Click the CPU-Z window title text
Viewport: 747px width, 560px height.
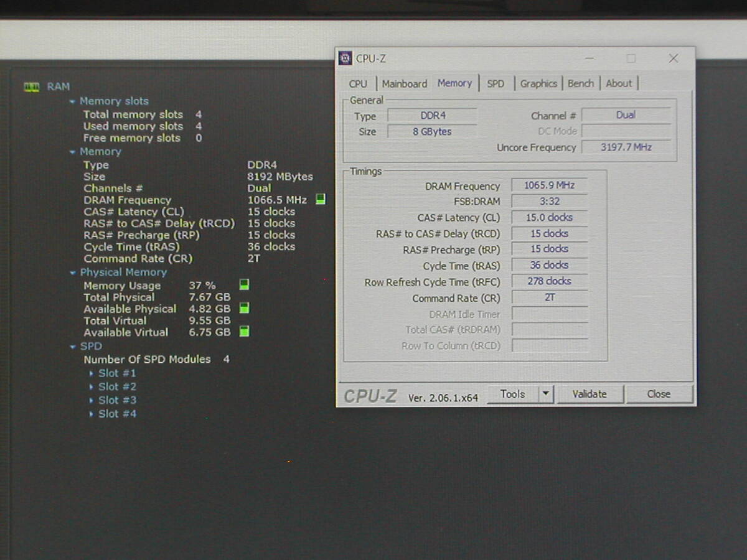click(x=371, y=59)
